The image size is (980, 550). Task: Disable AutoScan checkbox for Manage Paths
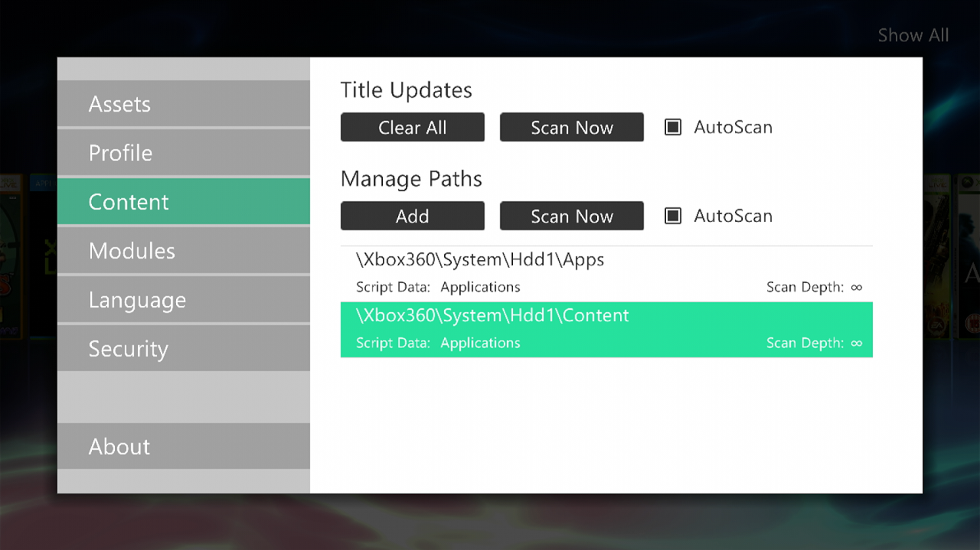(673, 216)
